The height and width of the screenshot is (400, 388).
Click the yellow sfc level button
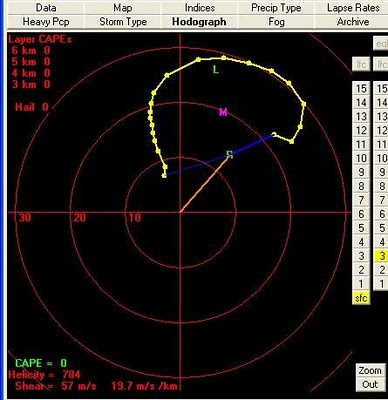(361, 298)
